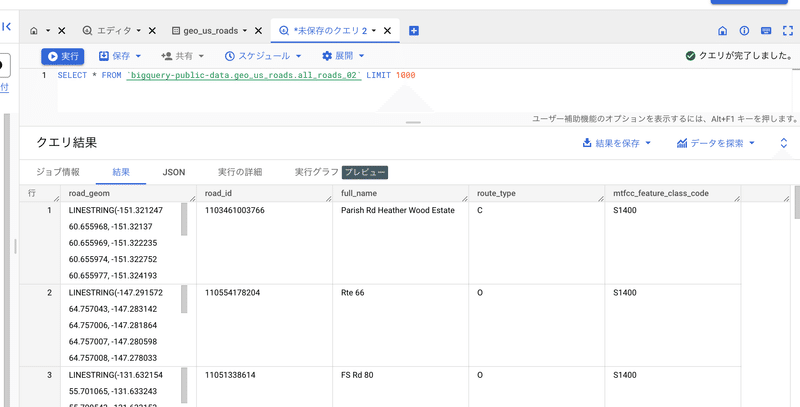This screenshot has width=800, height=407.
Task: Collapse the left panel with arrow icon
Action: (x=7, y=27)
